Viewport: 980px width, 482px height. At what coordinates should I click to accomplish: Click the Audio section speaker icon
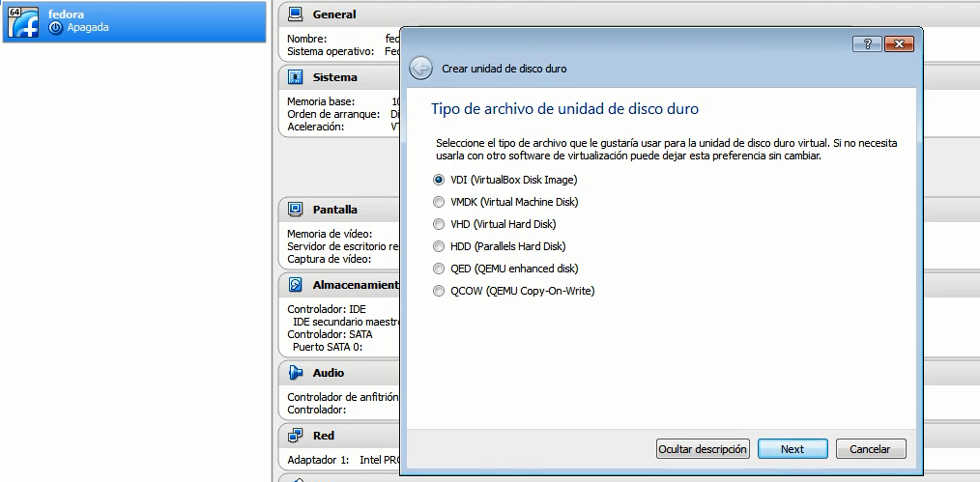pyautogui.click(x=296, y=373)
